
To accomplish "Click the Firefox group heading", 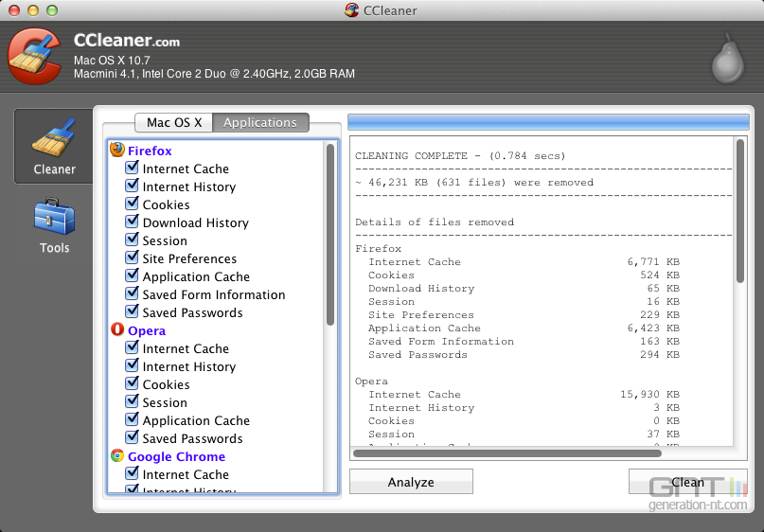I will click(x=150, y=151).
